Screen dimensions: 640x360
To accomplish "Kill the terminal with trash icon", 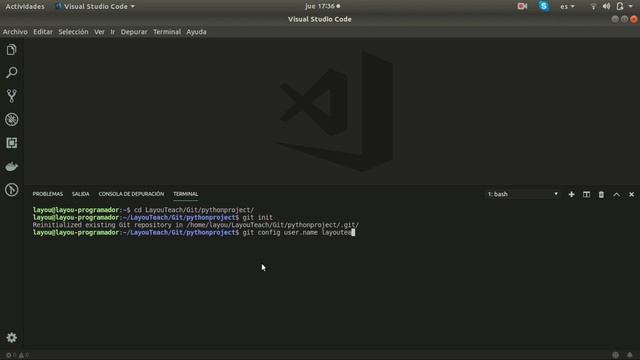I will point(601,195).
